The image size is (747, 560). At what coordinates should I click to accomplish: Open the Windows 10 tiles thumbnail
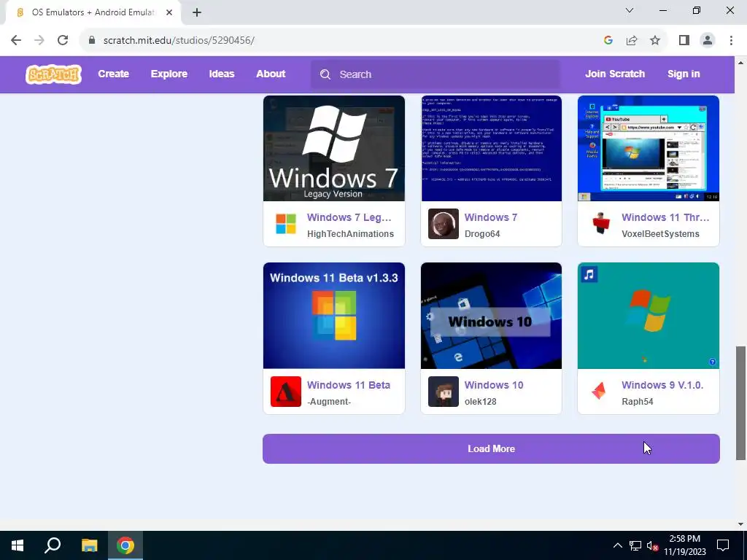pos(491,315)
